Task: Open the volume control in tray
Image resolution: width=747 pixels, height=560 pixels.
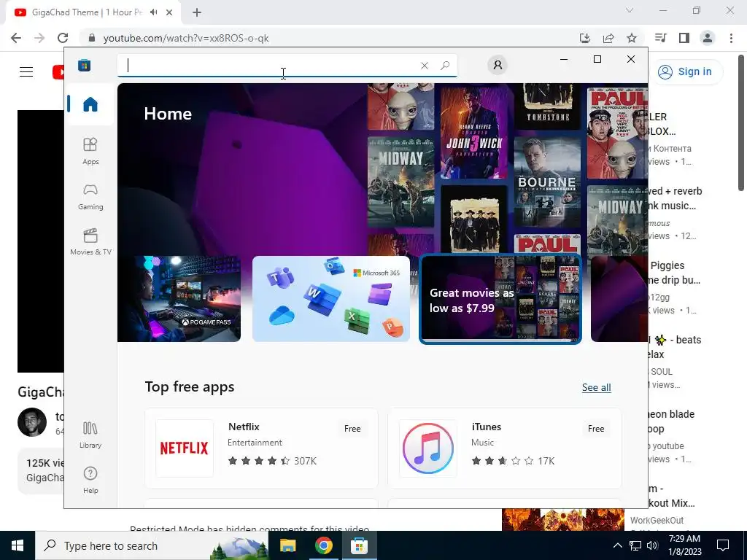Action: (652, 545)
